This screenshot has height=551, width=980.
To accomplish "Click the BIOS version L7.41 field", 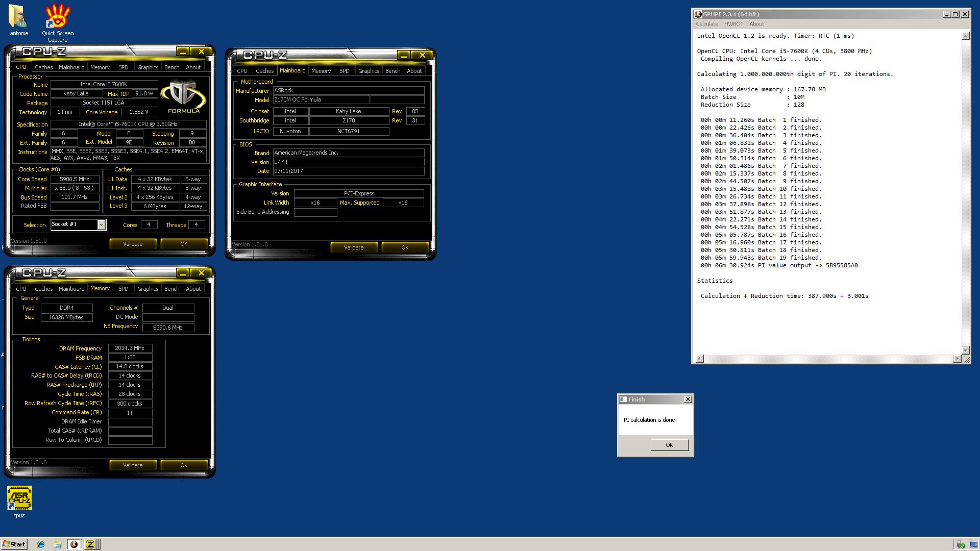I will point(349,162).
